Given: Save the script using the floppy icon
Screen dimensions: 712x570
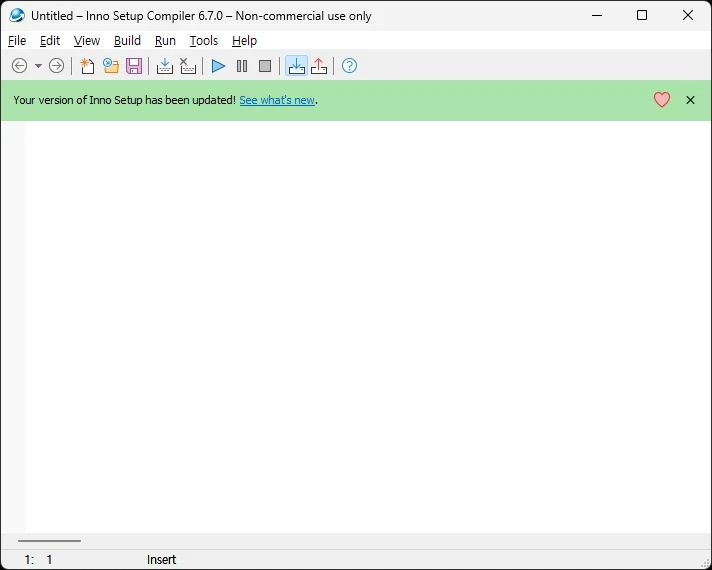Looking at the screenshot, I should pyautogui.click(x=134, y=66).
